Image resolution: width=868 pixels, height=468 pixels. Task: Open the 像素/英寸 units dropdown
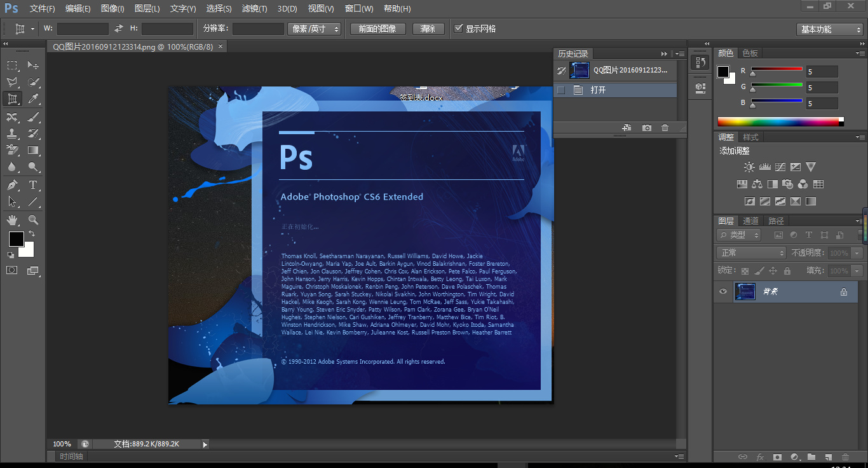[x=315, y=29]
